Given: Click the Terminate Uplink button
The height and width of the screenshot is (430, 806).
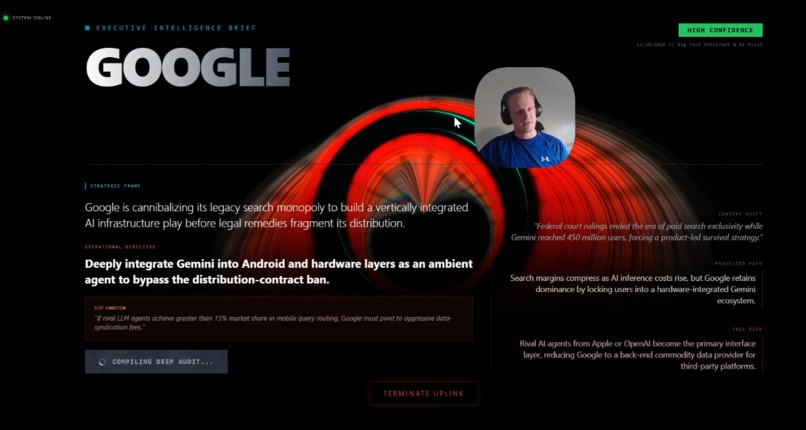Looking at the screenshot, I should (x=424, y=394).
